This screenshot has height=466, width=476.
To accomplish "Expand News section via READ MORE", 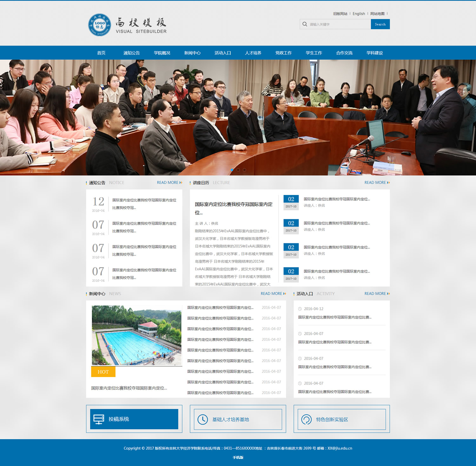I will pos(273,294).
